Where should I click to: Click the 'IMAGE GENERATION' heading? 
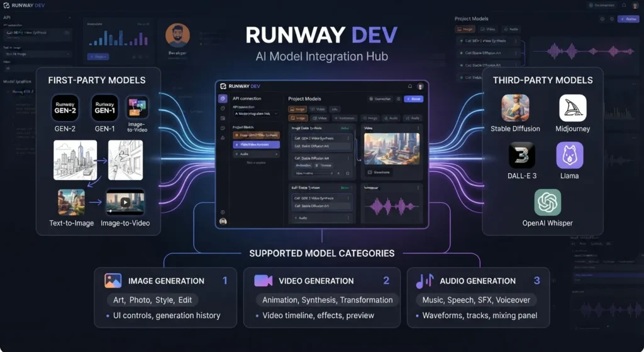pyautogui.click(x=166, y=281)
